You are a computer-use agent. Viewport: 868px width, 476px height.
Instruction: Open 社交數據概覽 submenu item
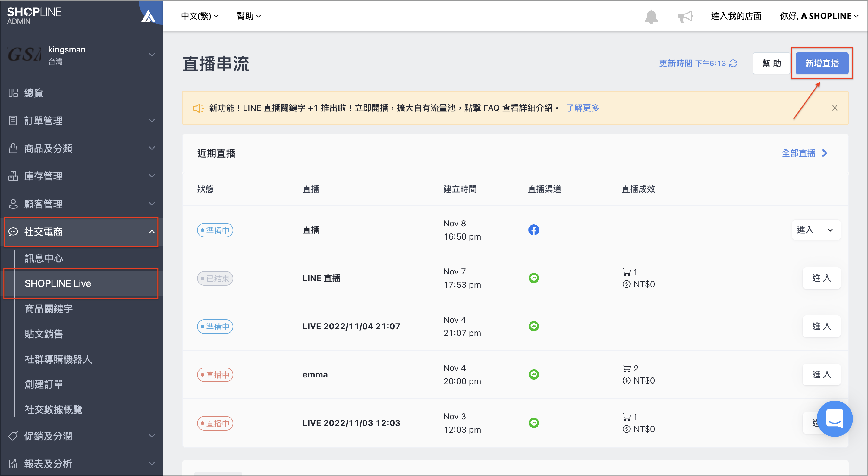[54, 409]
